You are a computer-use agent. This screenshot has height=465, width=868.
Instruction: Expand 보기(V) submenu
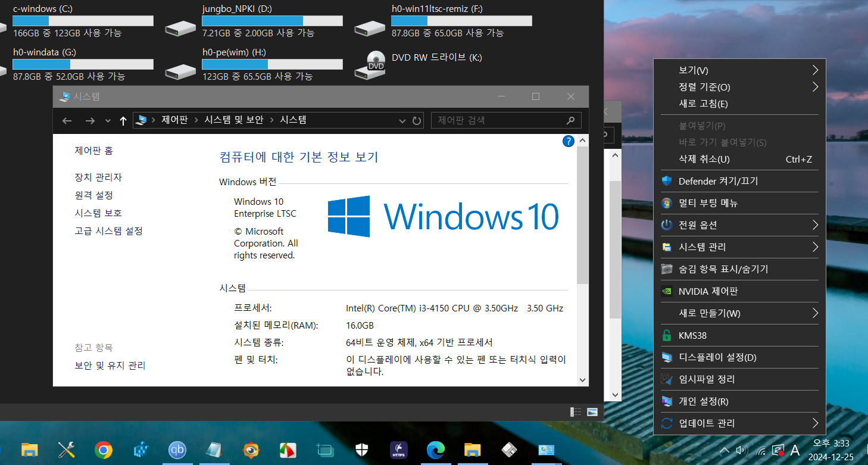(x=739, y=70)
